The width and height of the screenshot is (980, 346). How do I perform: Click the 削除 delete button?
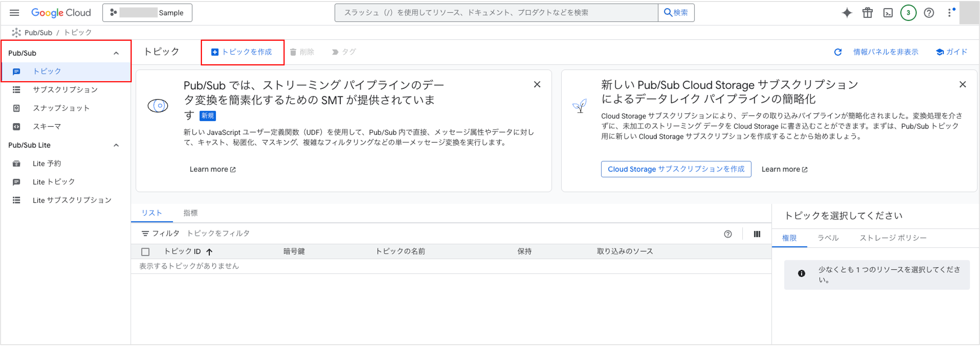302,52
